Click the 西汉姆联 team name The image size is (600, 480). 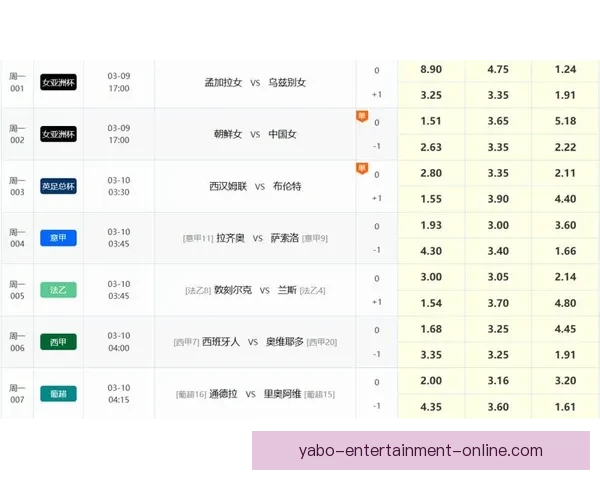[x=228, y=186]
